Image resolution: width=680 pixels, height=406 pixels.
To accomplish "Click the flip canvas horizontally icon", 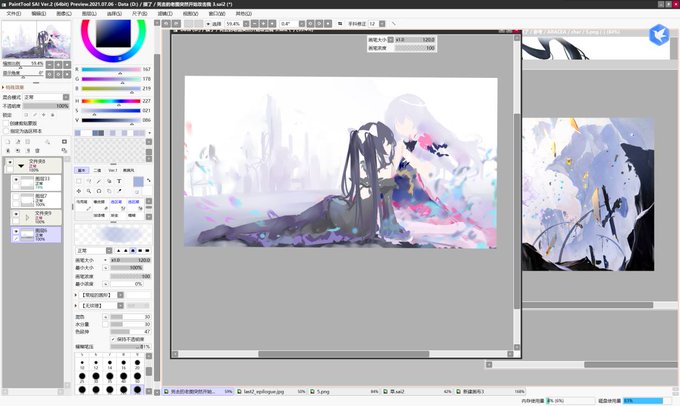I will [x=340, y=23].
